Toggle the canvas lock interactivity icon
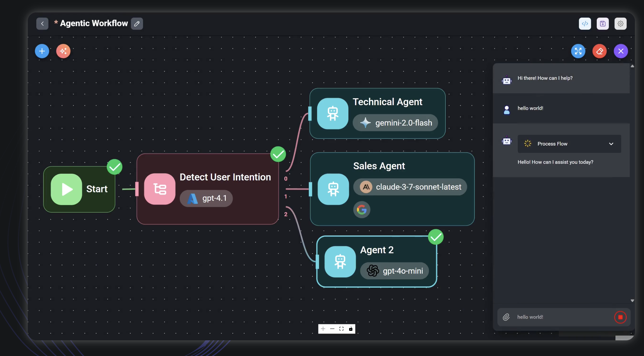 coord(351,329)
